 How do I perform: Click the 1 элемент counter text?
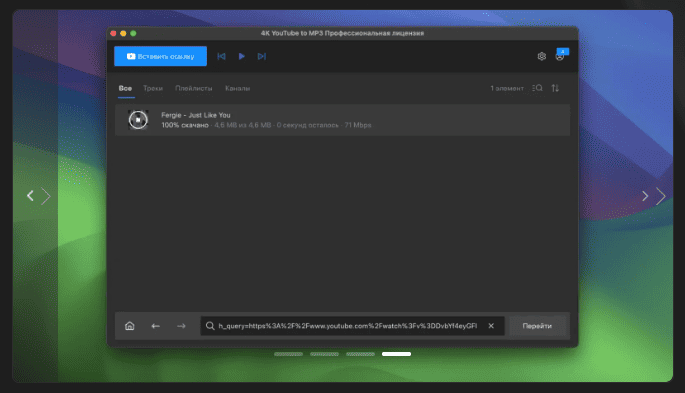pos(507,88)
